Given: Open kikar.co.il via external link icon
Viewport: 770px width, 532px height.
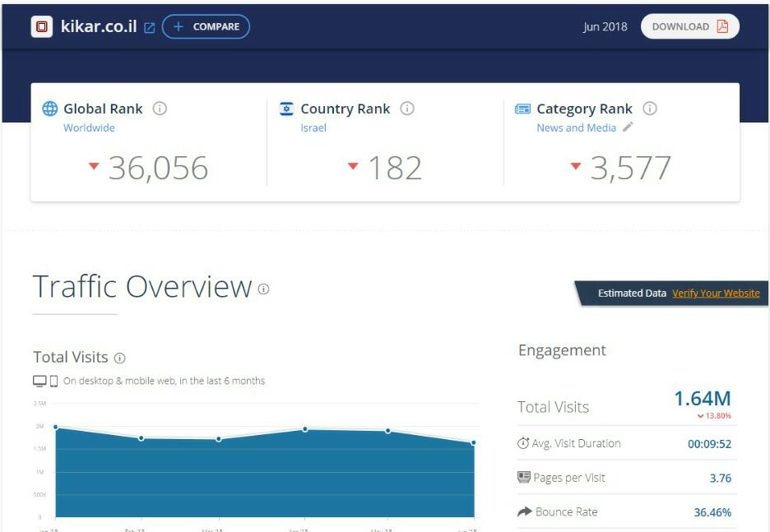Looking at the screenshot, I should click(x=150, y=28).
